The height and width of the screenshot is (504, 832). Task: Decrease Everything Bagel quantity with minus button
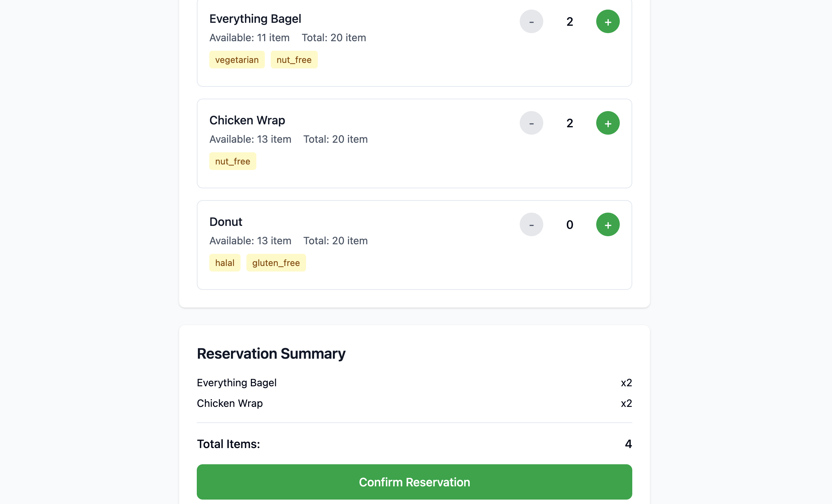click(x=531, y=22)
